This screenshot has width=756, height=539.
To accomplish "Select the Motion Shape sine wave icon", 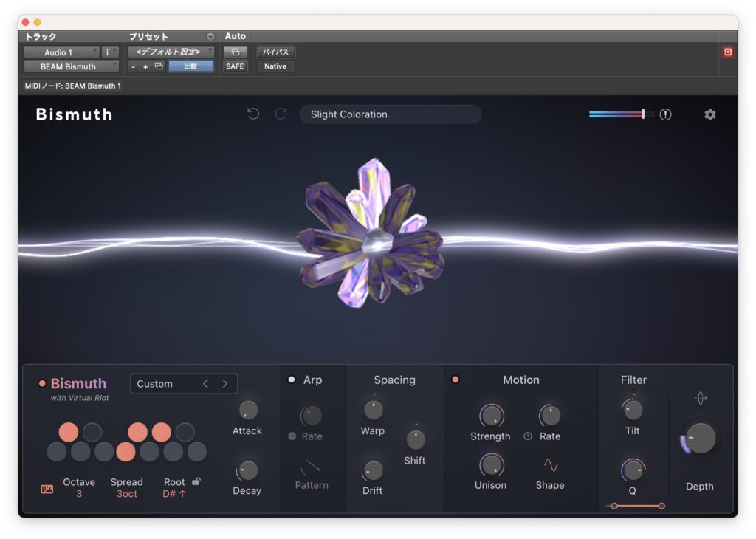I will tap(551, 465).
